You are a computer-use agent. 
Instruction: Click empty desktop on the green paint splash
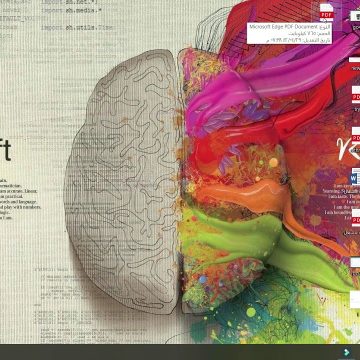233,230
